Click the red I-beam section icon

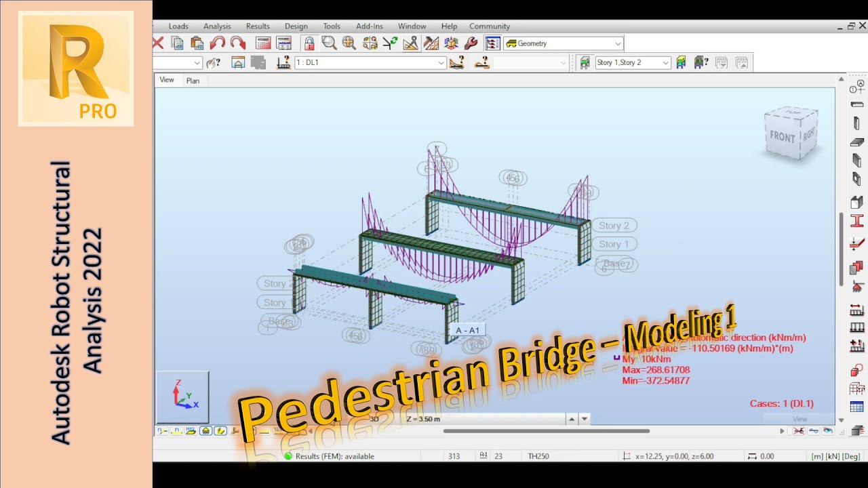[x=857, y=221]
